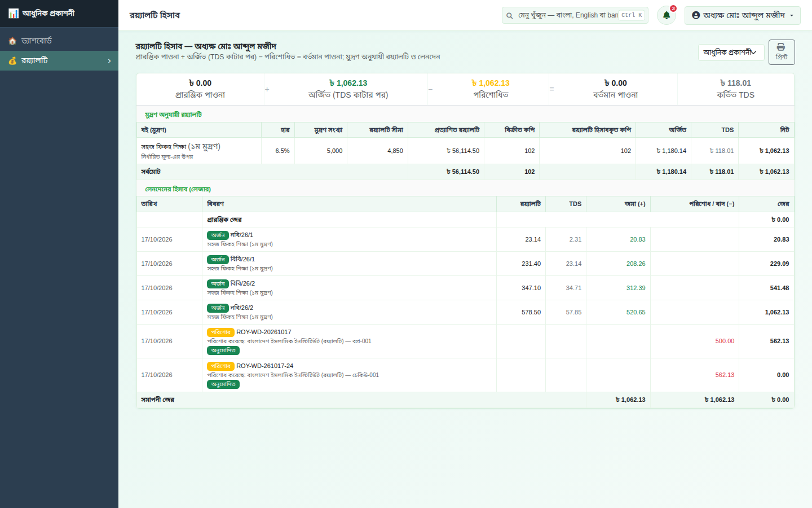The height and width of the screenshot is (508, 812).
Task: Select the রয়্যালটি sidebar menu item
Action: (59, 60)
